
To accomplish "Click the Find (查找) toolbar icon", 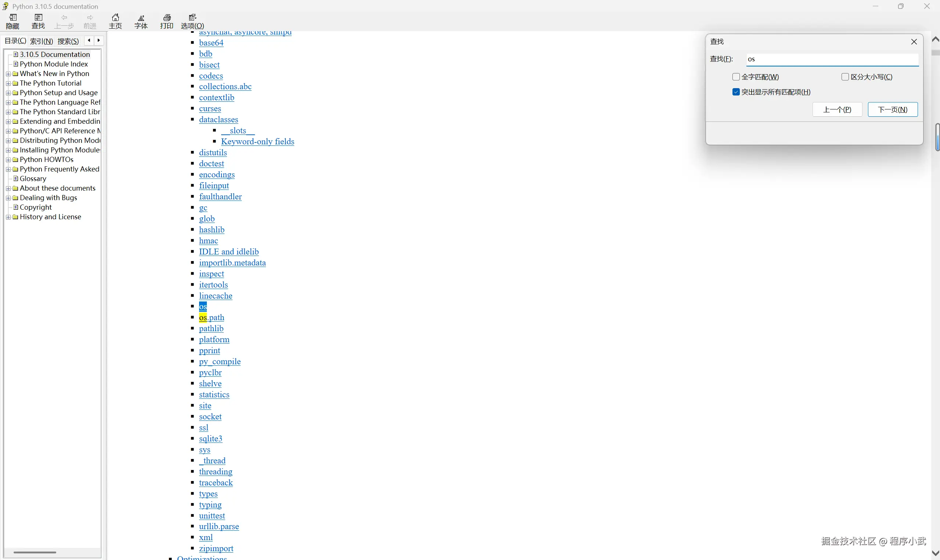I will [x=38, y=21].
